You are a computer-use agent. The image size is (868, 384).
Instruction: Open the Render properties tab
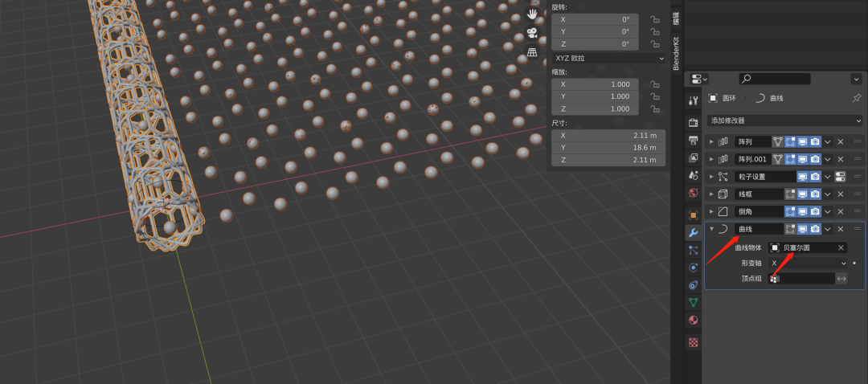point(693,122)
